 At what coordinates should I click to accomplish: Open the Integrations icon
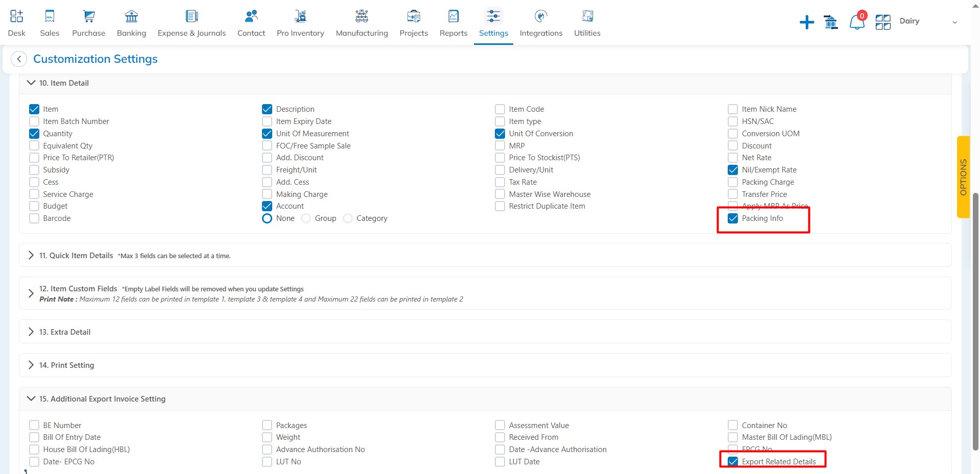click(541, 16)
